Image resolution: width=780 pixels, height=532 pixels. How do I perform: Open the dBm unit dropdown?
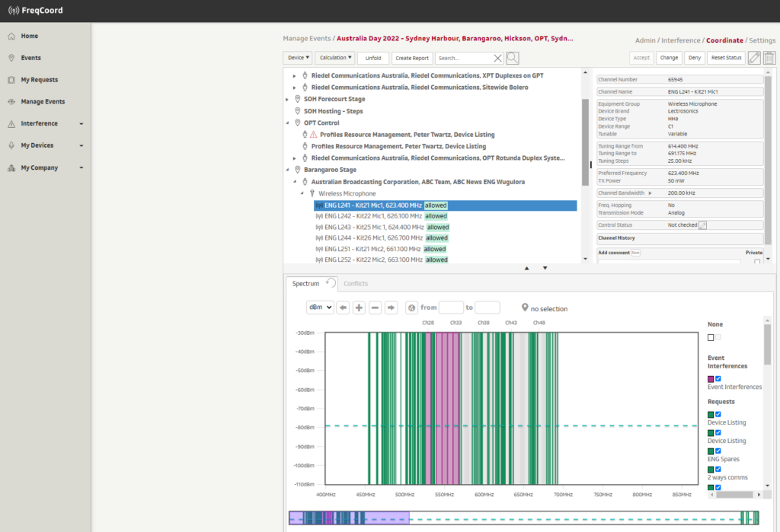click(x=320, y=307)
